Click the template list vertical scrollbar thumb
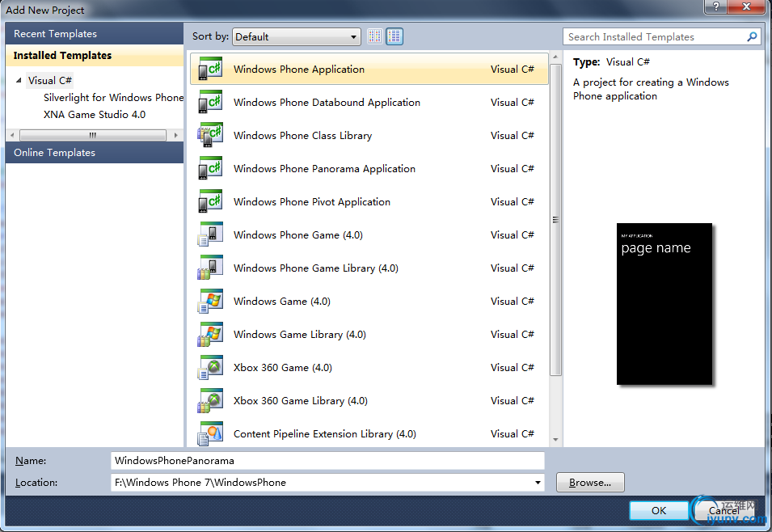Viewport: 772px width, 532px height. pos(555,220)
